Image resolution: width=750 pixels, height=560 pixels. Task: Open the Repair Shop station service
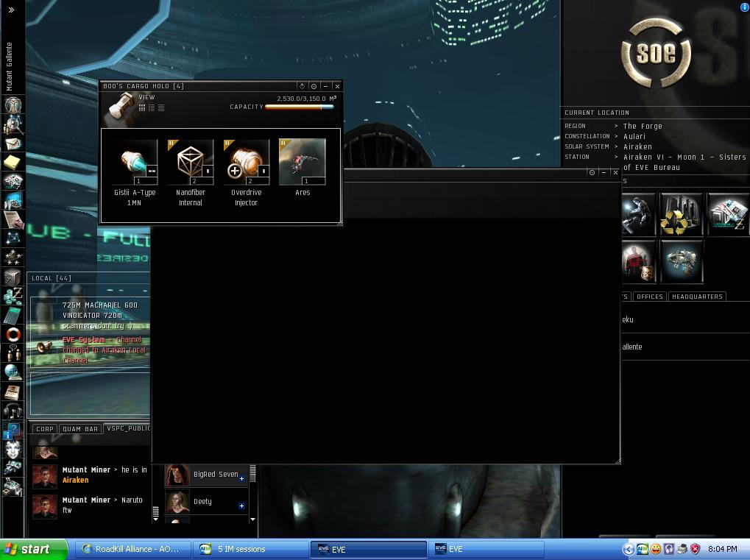639,214
